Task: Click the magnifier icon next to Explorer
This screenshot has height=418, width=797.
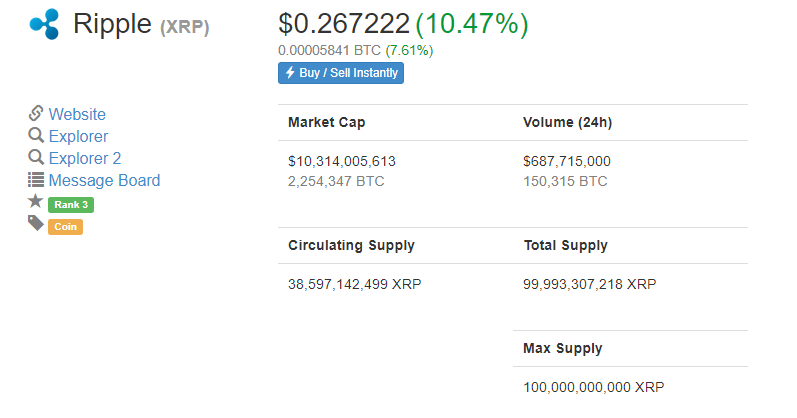Action: click(x=36, y=135)
